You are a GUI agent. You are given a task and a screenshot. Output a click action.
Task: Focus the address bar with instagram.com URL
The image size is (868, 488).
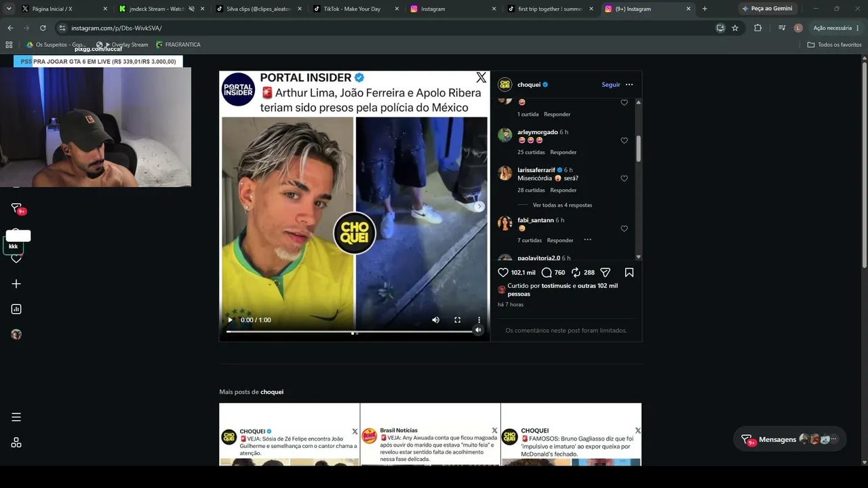(x=387, y=28)
